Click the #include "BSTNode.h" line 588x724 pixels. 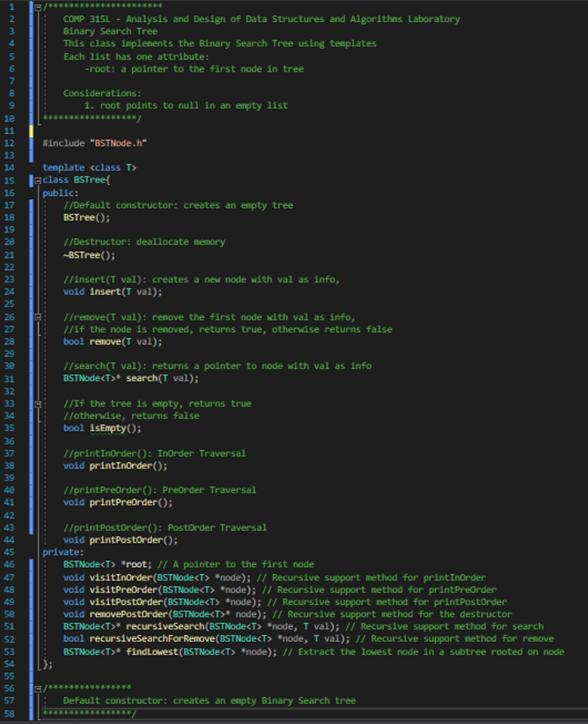[95, 143]
